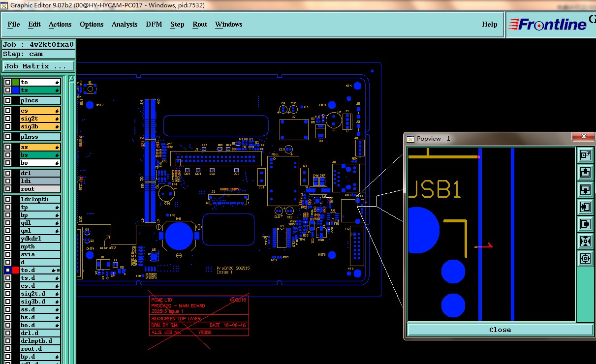Click the Graphic Editor title bar icon
This screenshot has width=596, height=364.
pos(4,5)
